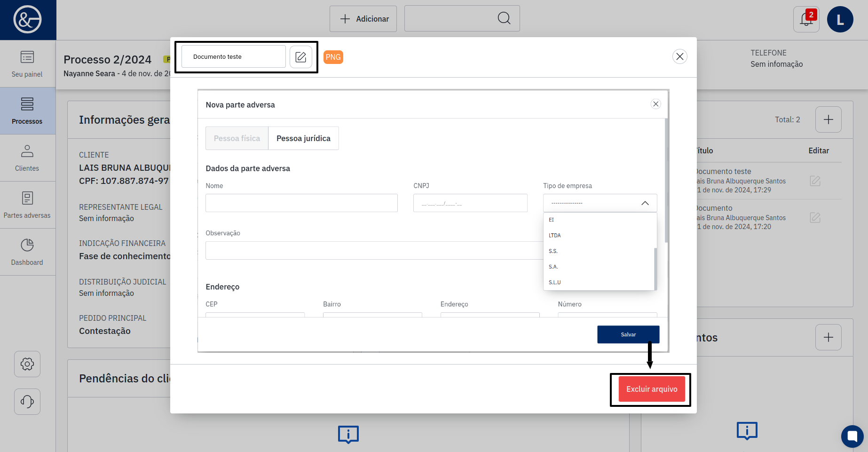Screen dimensions: 868x452
Task: Click the Processo 2/2024 heading
Action: pyautogui.click(x=108, y=59)
